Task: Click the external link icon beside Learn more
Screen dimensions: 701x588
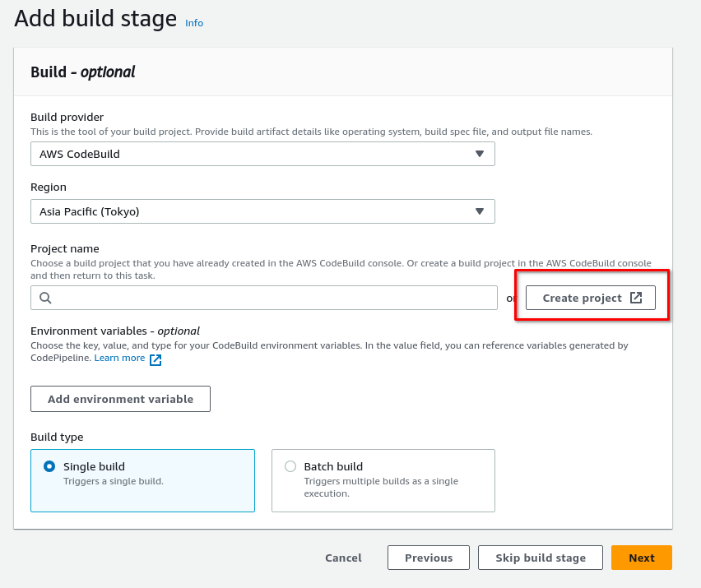Action: point(156,359)
